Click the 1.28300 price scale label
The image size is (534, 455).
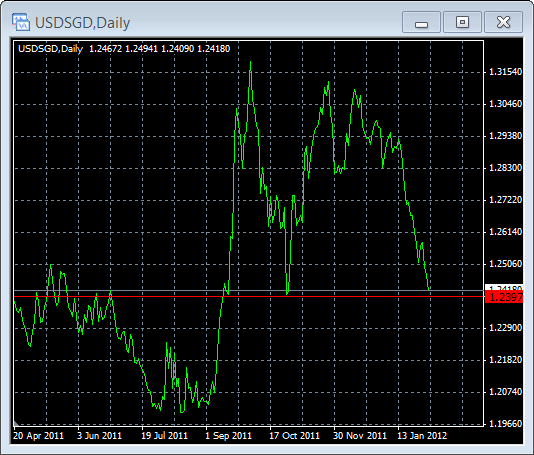(x=505, y=168)
